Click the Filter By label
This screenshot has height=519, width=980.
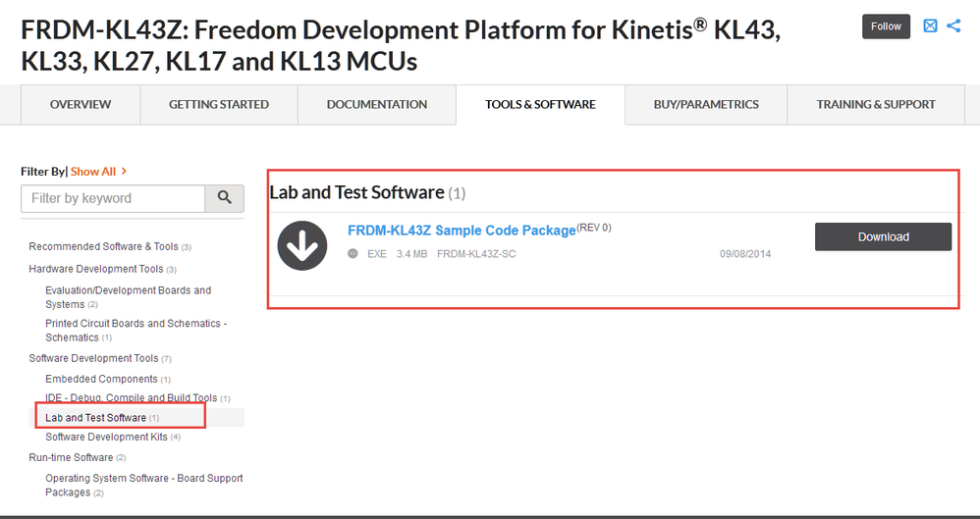(43, 171)
